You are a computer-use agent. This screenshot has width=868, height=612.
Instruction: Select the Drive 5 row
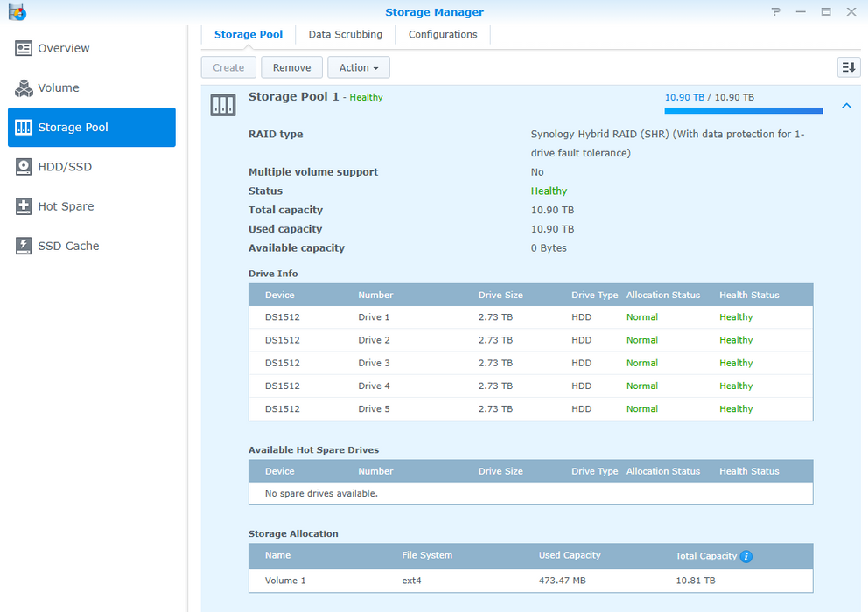(x=530, y=409)
